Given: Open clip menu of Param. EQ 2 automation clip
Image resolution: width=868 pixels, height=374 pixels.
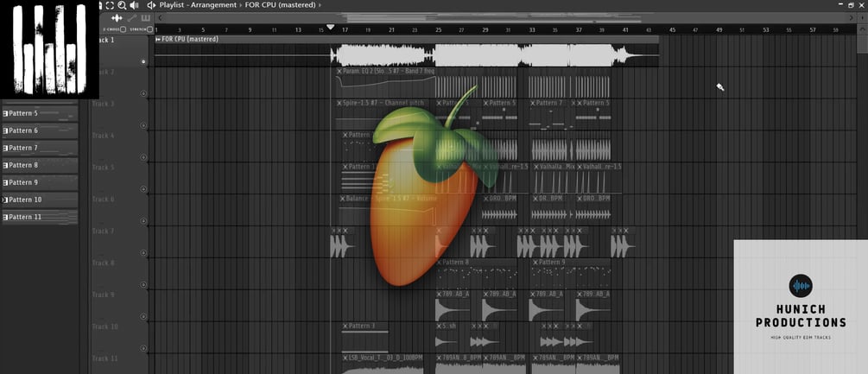Looking at the screenshot, I should click(339, 72).
